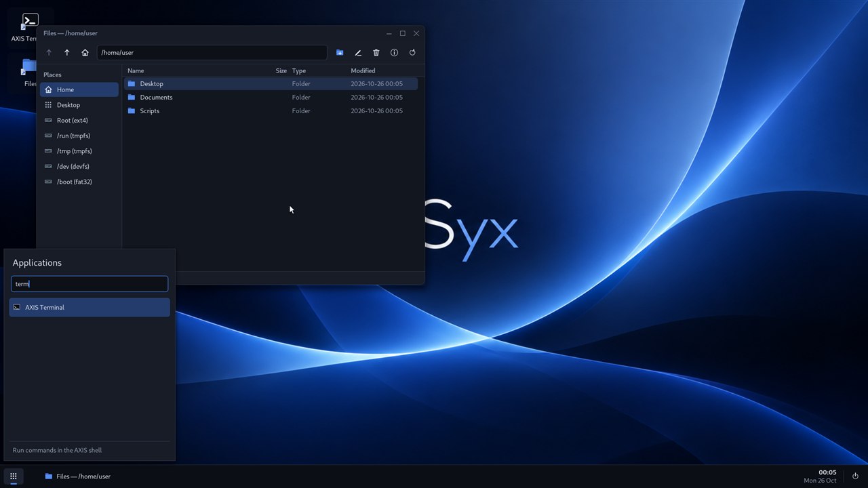868x488 pixels.
Task: Refresh the folder view with the reload icon
Action: pyautogui.click(x=412, y=53)
